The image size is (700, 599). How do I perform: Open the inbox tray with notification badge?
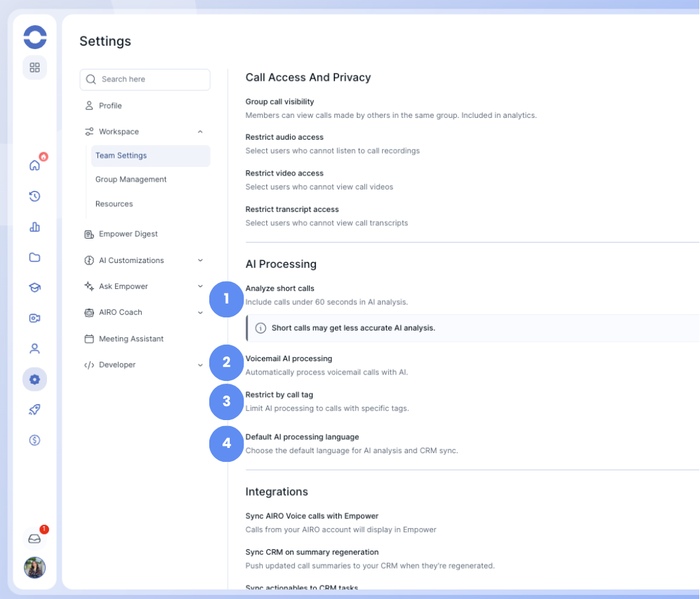(35, 538)
